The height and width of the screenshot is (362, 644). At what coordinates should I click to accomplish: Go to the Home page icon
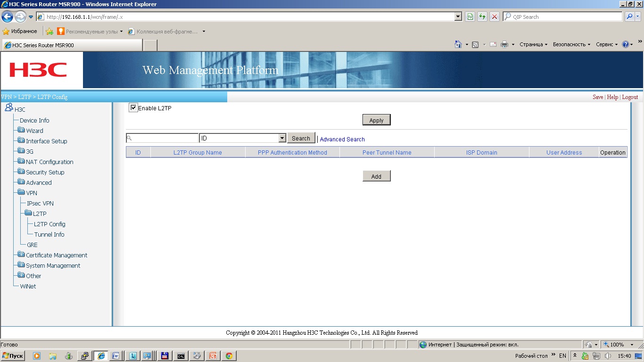458,44
